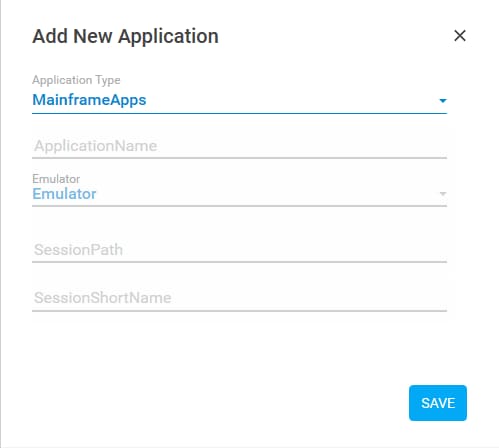
Task: Click the underline beneath SessionPath field
Action: (239, 262)
